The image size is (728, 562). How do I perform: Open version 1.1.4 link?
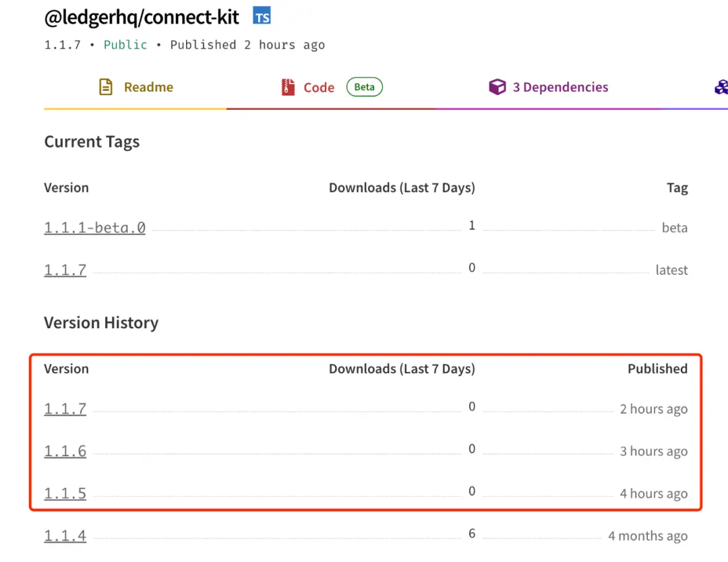[x=65, y=536]
